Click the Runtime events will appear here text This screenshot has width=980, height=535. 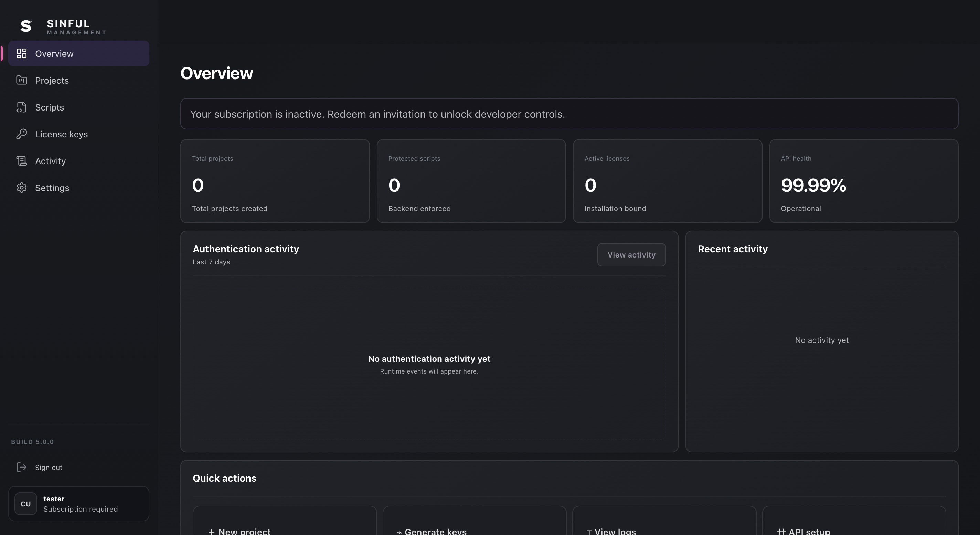pos(429,371)
